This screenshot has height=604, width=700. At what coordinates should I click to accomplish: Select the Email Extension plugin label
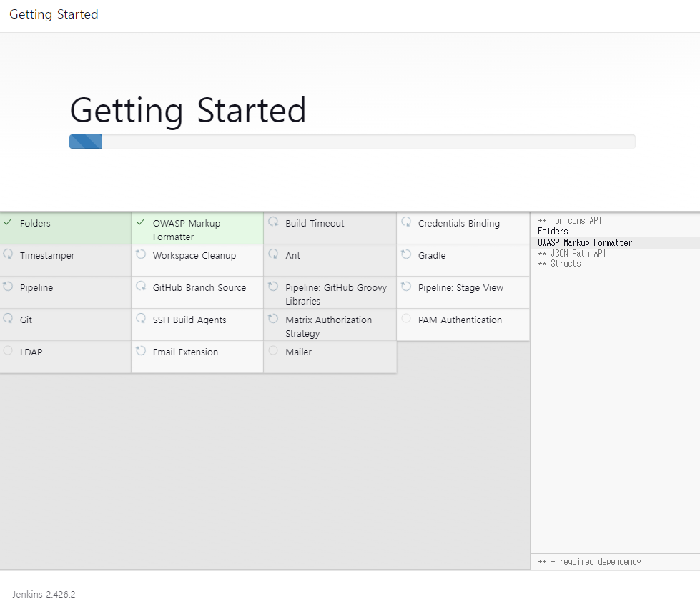(185, 352)
